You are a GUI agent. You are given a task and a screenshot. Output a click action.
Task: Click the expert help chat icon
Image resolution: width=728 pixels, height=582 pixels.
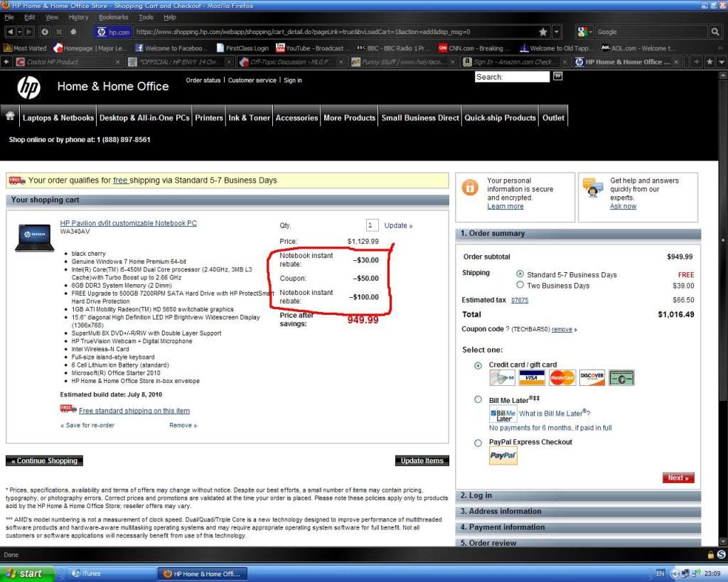(x=593, y=188)
